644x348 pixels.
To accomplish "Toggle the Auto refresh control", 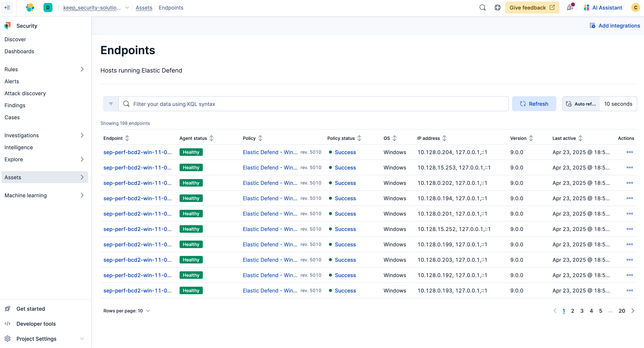I will (x=581, y=104).
